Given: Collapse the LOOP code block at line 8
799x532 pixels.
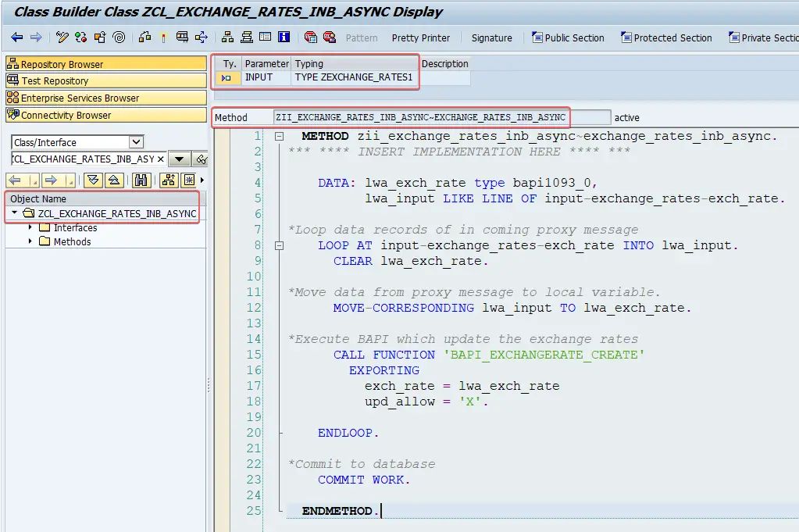Looking at the screenshot, I should point(280,245).
